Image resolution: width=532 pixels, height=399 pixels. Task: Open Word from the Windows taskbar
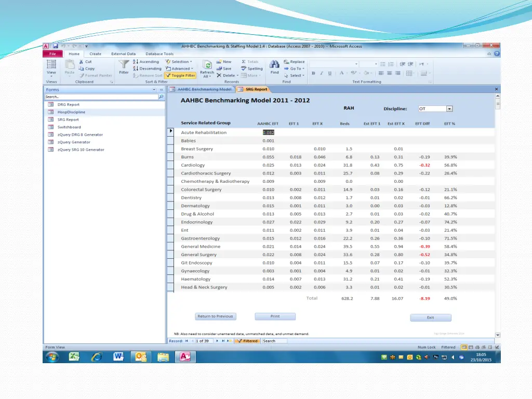coord(118,356)
